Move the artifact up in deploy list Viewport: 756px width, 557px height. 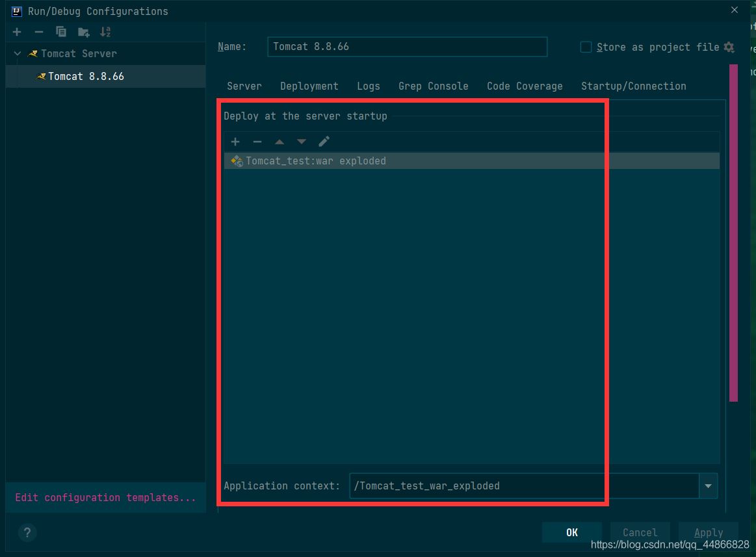279,141
